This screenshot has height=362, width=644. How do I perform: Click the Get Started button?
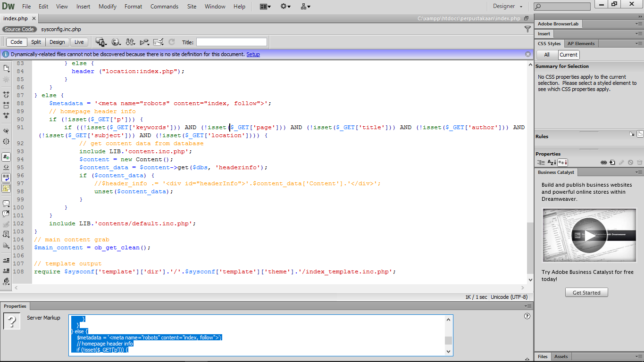586,292
